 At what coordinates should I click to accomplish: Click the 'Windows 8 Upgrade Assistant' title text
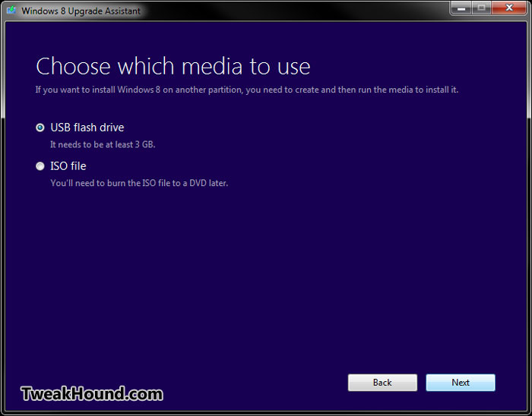(x=81, y=11)
